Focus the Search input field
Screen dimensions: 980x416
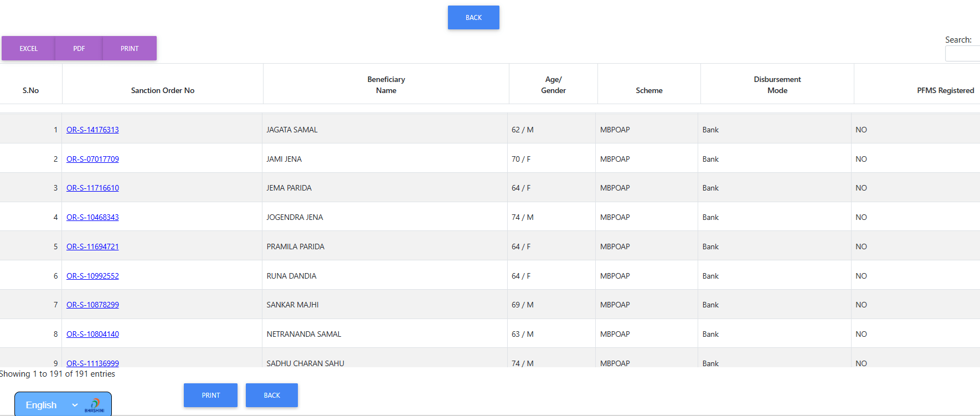coord(962,54)
